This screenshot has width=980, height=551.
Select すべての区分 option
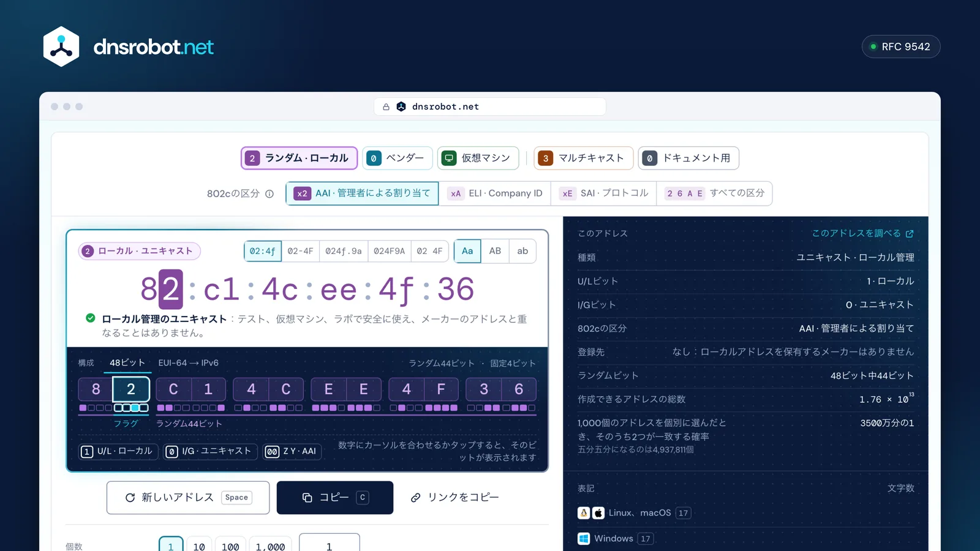pyautogui.click(x=714, y=193)
